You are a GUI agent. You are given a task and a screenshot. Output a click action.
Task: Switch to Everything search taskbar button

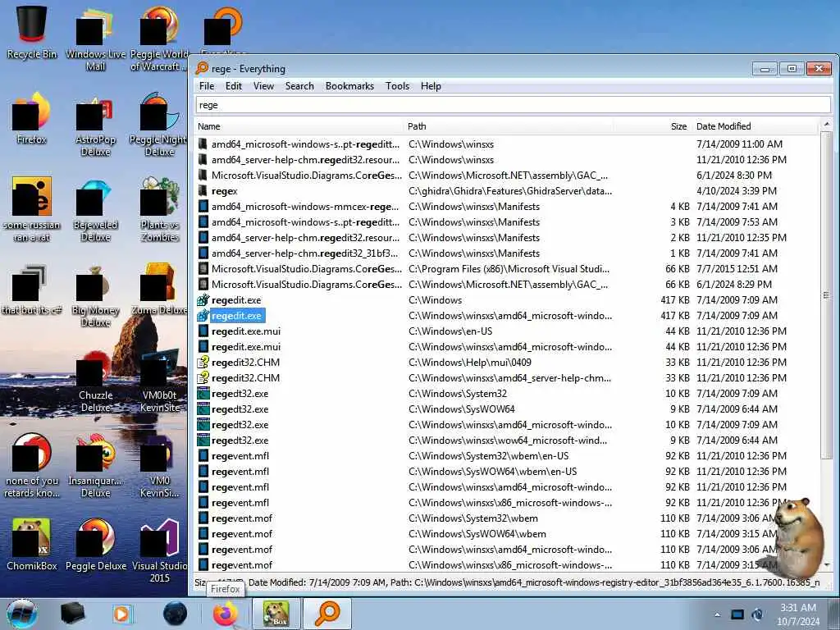pos(327,614)
